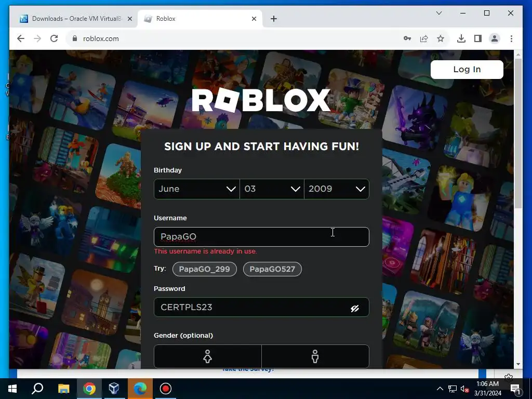Viewport: 532px width, 399px height.
Task: Open Windows taskbar search
Action: [x=37, y=389]
